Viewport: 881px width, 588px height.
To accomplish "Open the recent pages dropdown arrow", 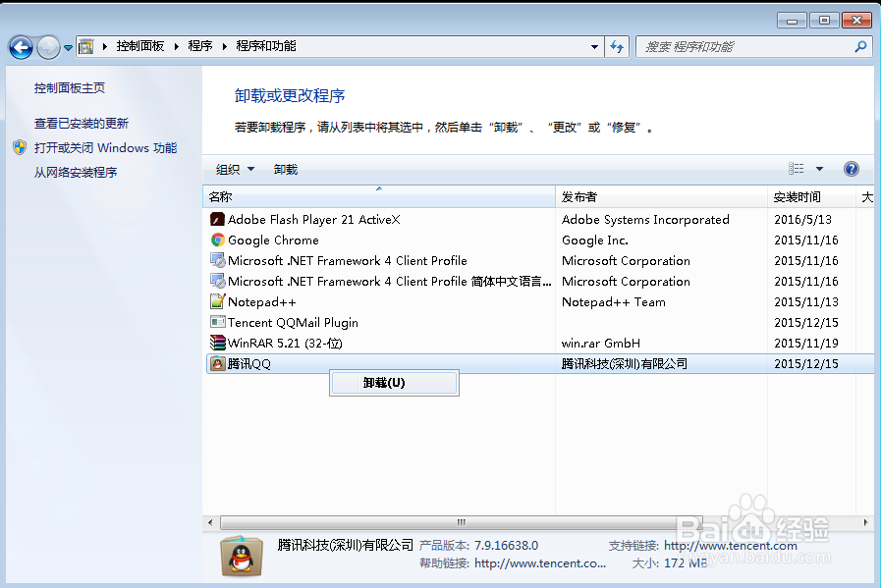I will [68, 48].
